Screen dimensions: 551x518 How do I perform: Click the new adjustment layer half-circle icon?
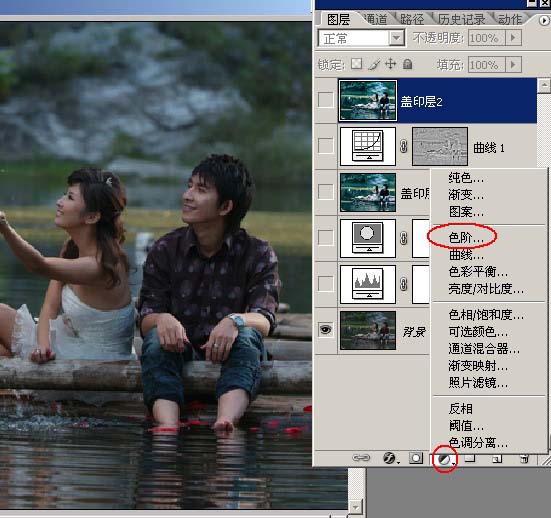tap(445, 459)
